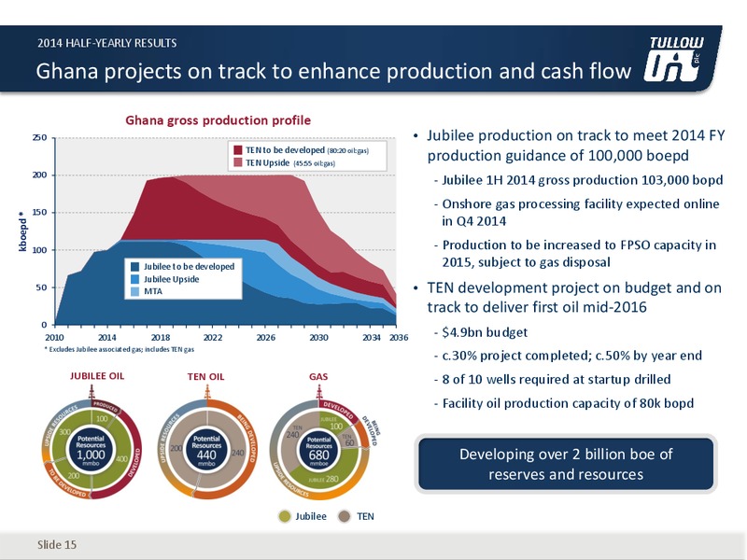Click the 680 mmboe Potential Resources center

pyautogui.click(x=318, y=451)
